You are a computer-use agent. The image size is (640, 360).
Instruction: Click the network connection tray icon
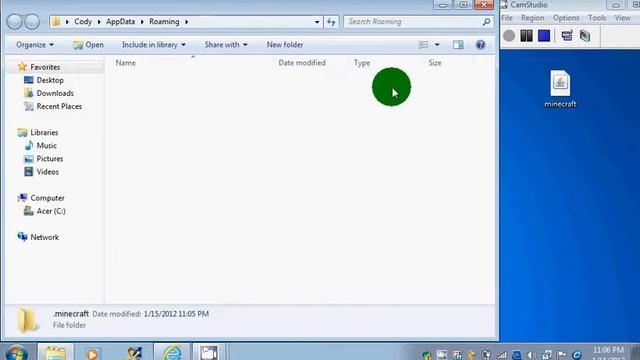click(547, 355)
